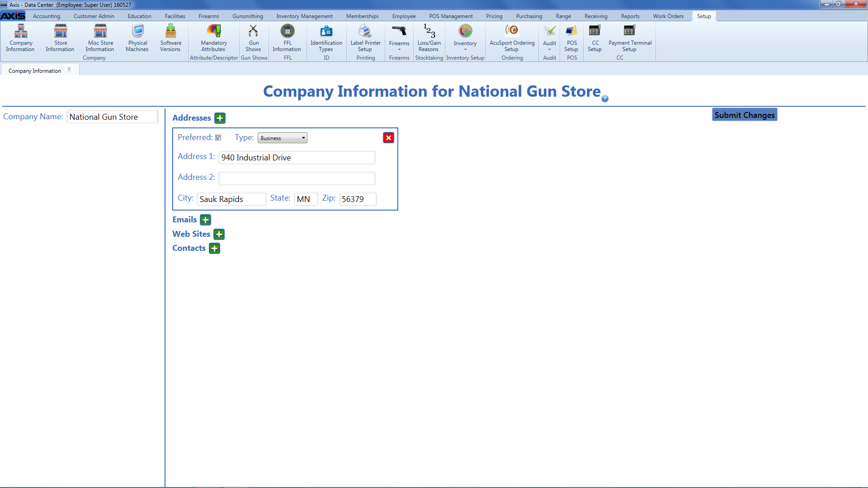Open Gun Shows icon
868x488 pixels.
coord(253,38)
